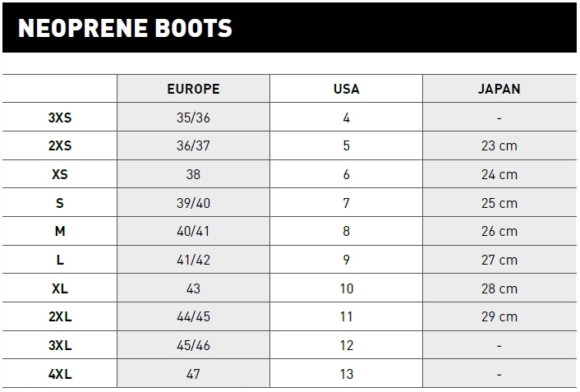The height and width of the screenshot is (392, 580).
Task: Select the USA size 7 cell
Action: (x=347, y=203)
